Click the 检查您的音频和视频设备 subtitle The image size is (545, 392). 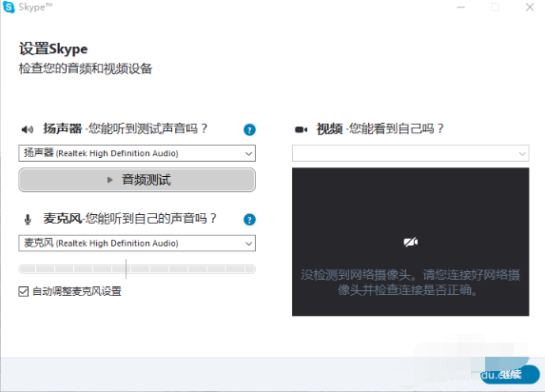pos(86,69)
